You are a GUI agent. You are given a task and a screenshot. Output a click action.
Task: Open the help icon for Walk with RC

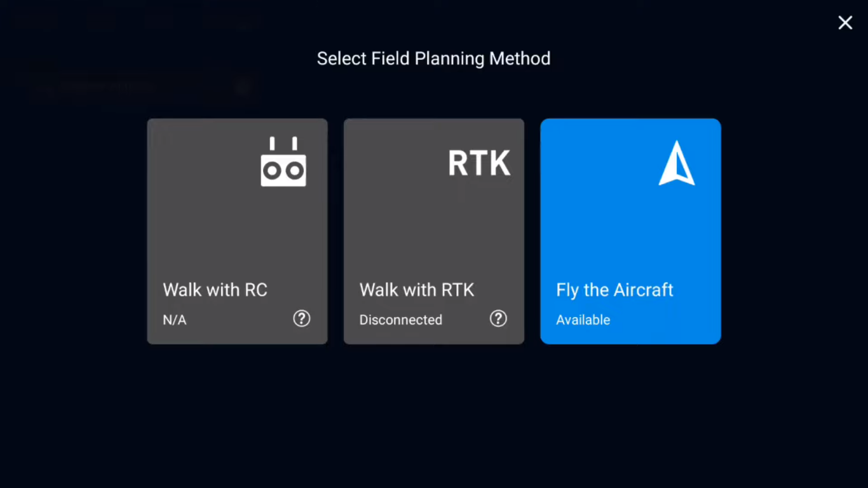tap(301, 318)
